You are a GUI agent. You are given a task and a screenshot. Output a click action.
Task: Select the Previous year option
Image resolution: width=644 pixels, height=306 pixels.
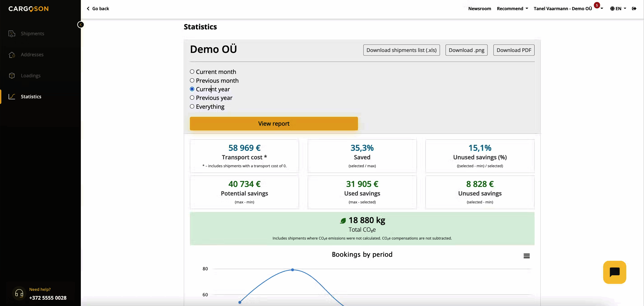[x=192, y=98]
